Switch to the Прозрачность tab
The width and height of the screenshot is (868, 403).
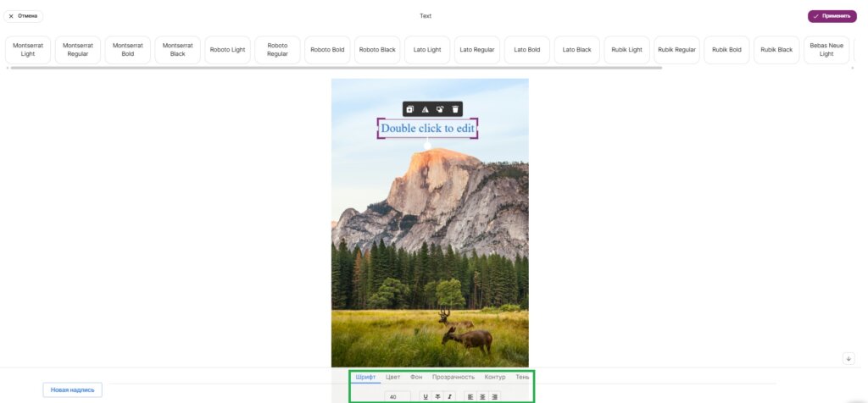pos(453,377)
